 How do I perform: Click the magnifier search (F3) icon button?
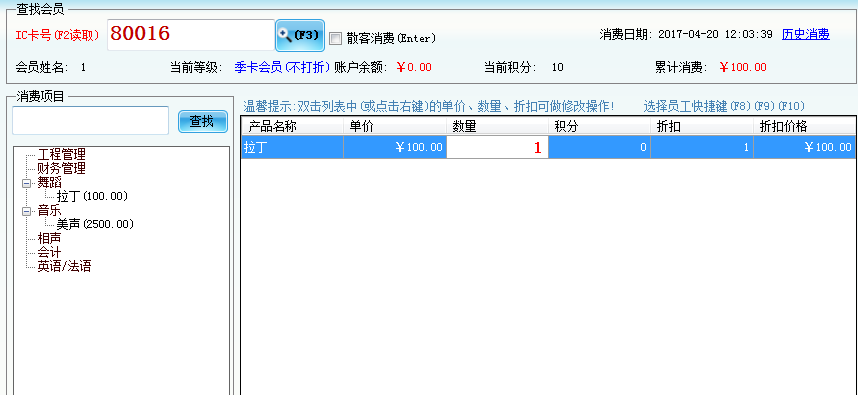(x=300, y=35)
